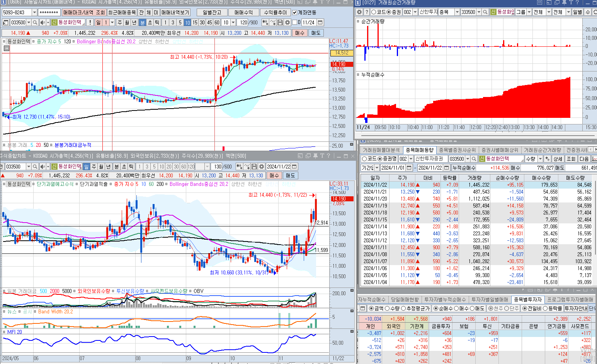
Task: Expand 033500 code dropdown in top-left chart
Action: pyautogui.click(x=28, y=22)
